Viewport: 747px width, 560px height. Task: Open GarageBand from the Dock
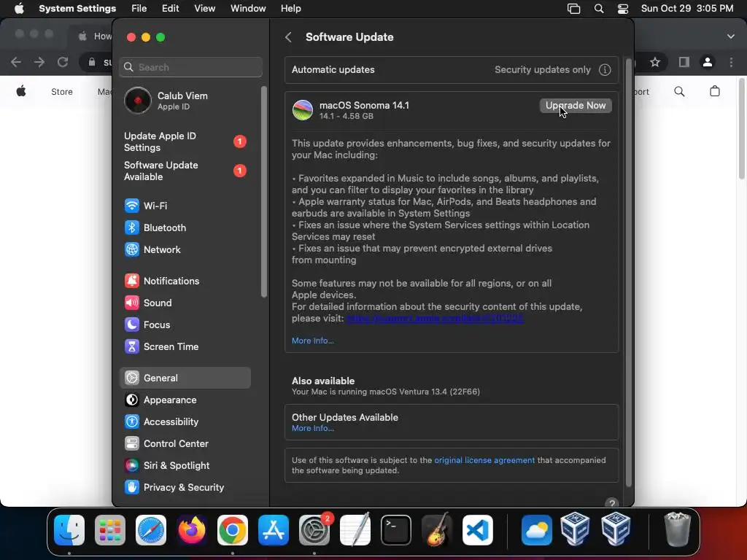(x=437, y=530)
